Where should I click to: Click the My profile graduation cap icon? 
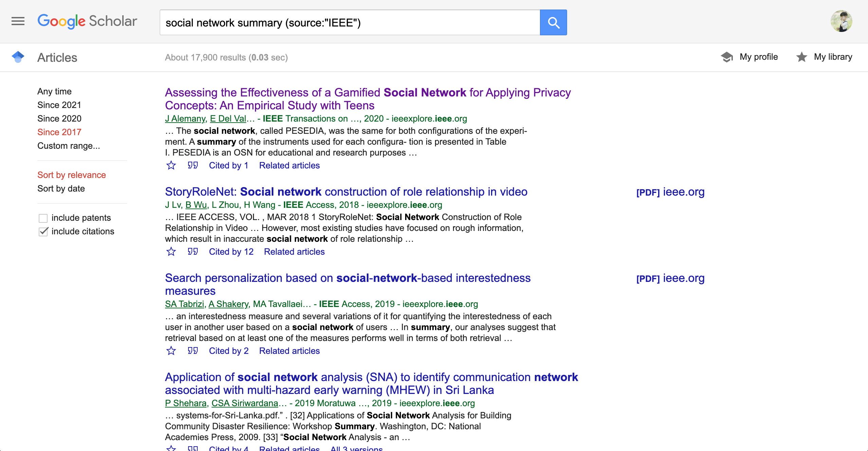tap(727, 57)
